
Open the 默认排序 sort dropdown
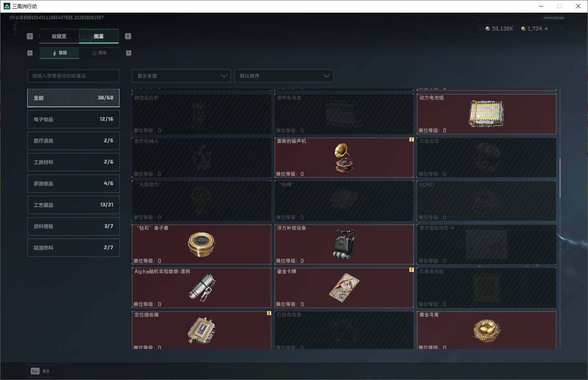coord(284,76)
